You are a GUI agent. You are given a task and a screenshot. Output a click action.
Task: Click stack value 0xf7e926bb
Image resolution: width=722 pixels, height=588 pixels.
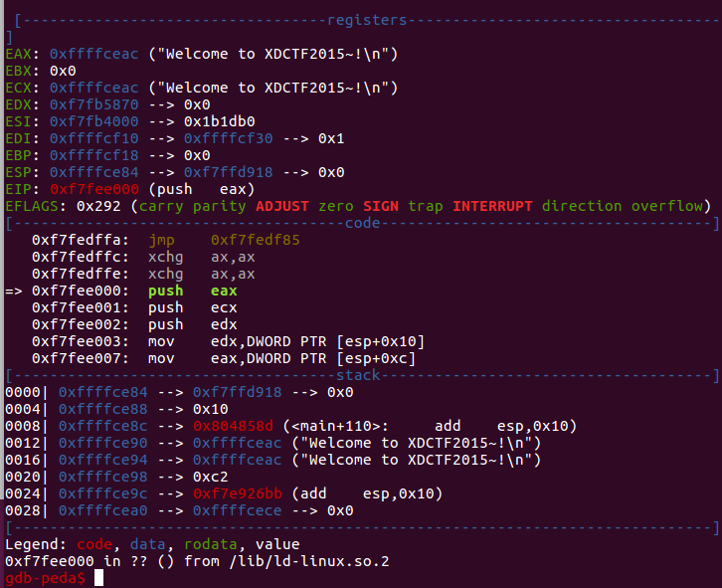click(237, 494)
